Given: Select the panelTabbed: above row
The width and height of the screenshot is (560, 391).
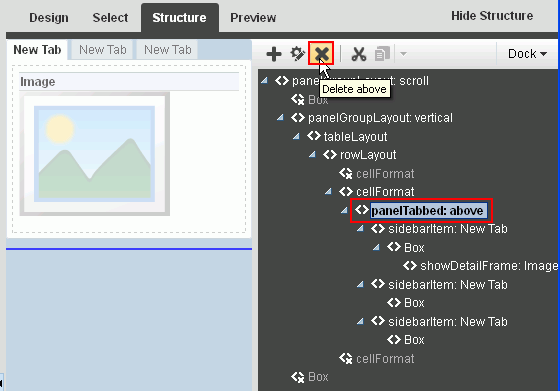Looking at the screenshot, I should tap(428, 211).
